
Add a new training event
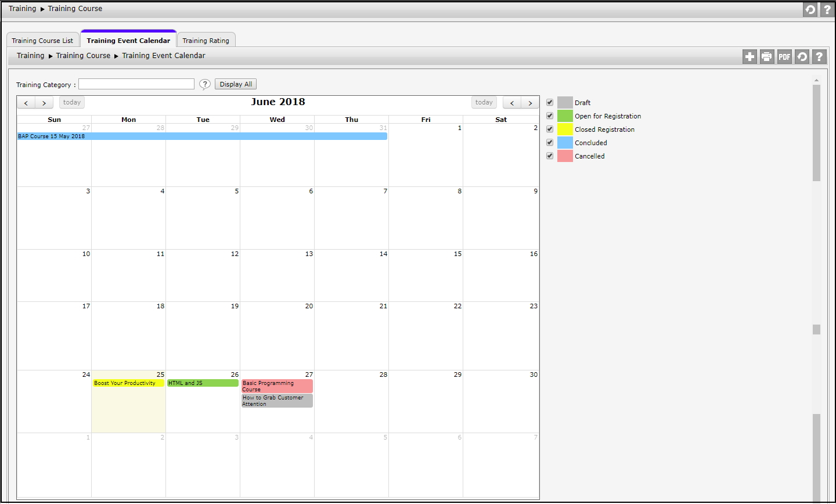click(x=749, y=56)
